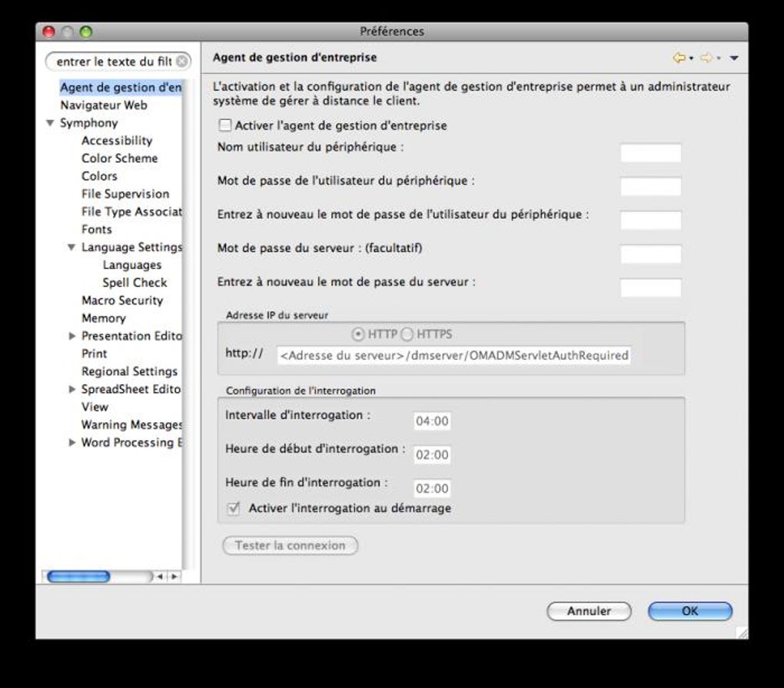The width and height of the screenshot is (784, 688).
Task: Expand the Presentation Editor node
Action: (x=71, y=336)
